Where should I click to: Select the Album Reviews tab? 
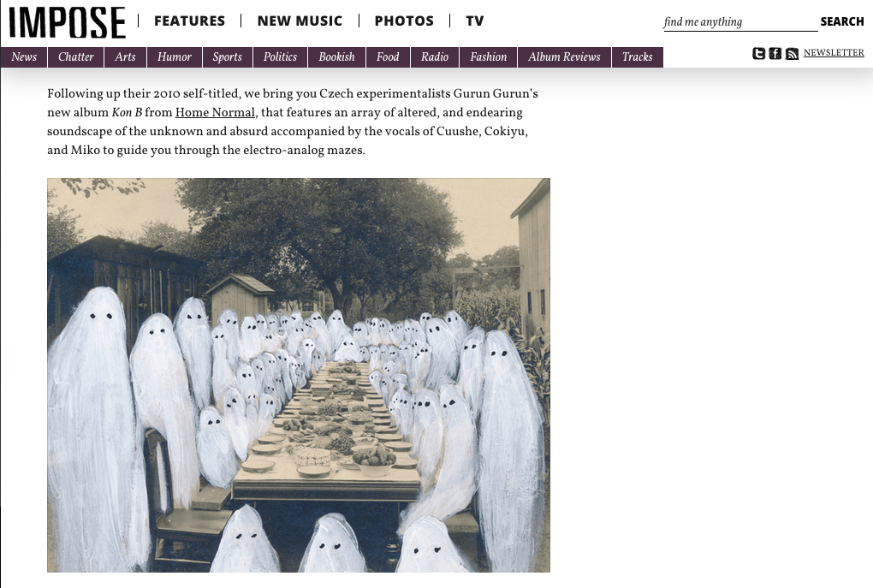click(564, 57)
